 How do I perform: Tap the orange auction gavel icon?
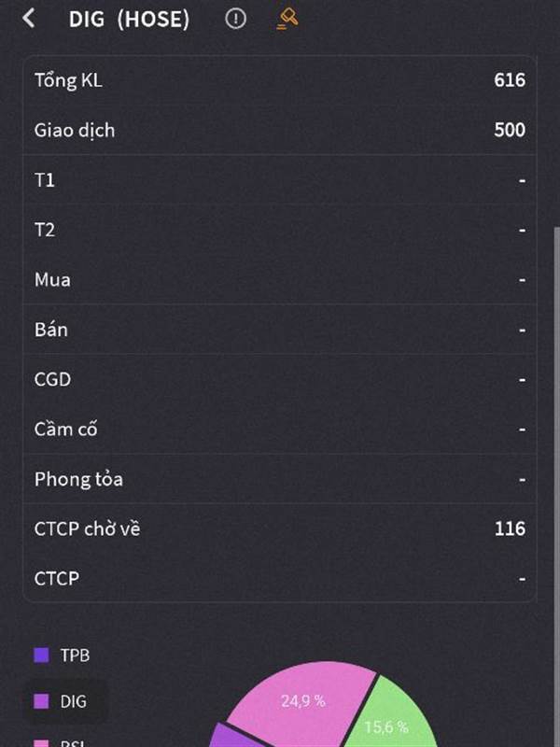(287, 18)
